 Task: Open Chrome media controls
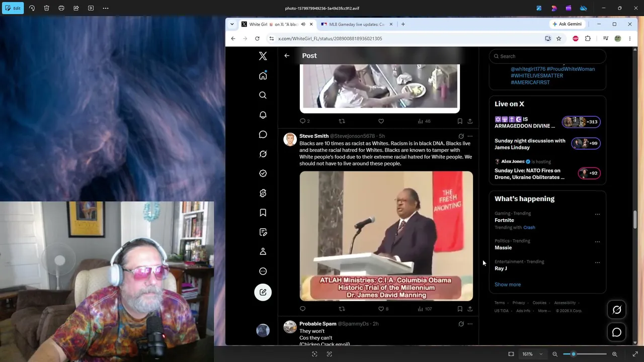coord(606,39)
